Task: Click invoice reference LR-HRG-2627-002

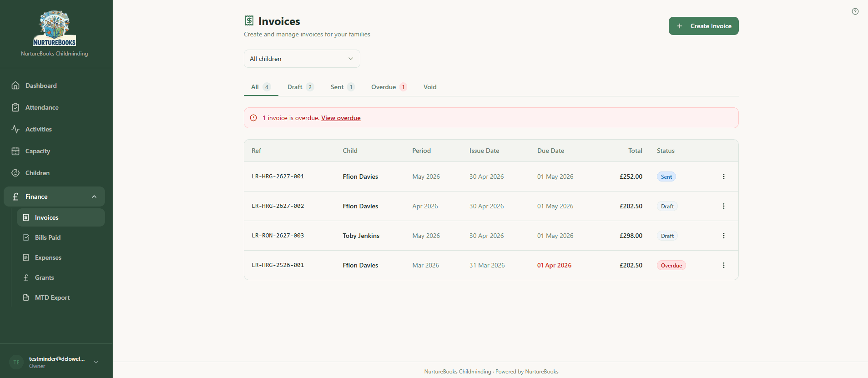Action: [x=278, y=206]
